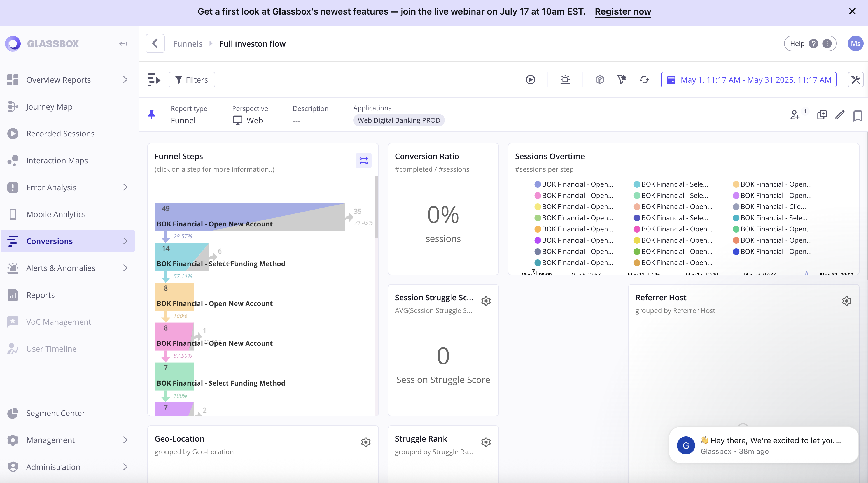Expand the Administration menu chevron

(125, 467)
